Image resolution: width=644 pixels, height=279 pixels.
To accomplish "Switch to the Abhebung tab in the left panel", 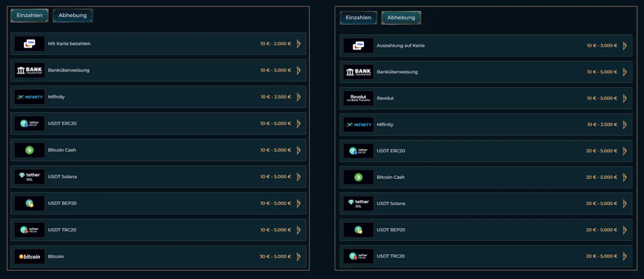I will tap(72, 16).
